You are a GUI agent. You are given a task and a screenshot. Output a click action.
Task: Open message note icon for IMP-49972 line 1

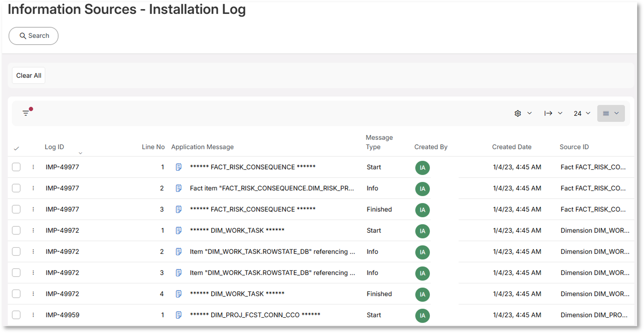179,230
